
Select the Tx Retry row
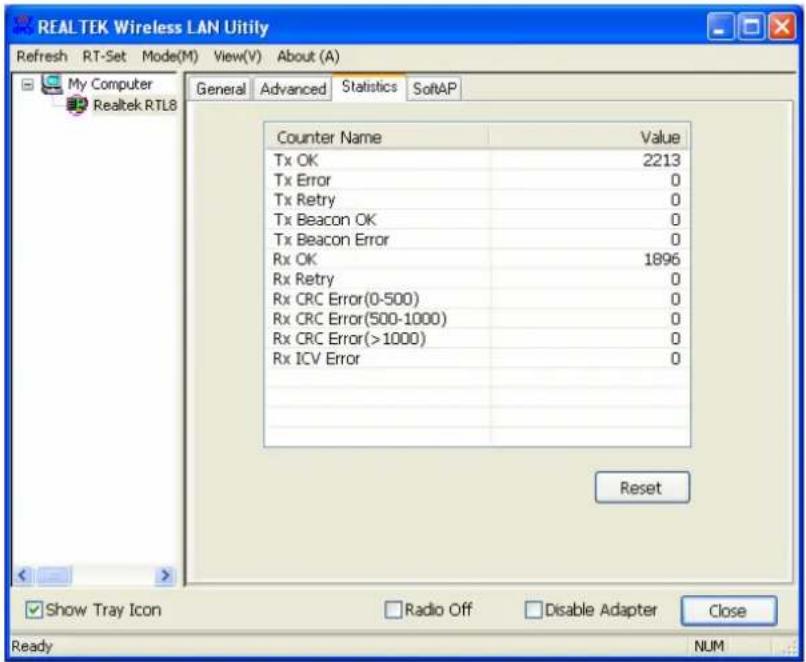(x=477, y=200)
